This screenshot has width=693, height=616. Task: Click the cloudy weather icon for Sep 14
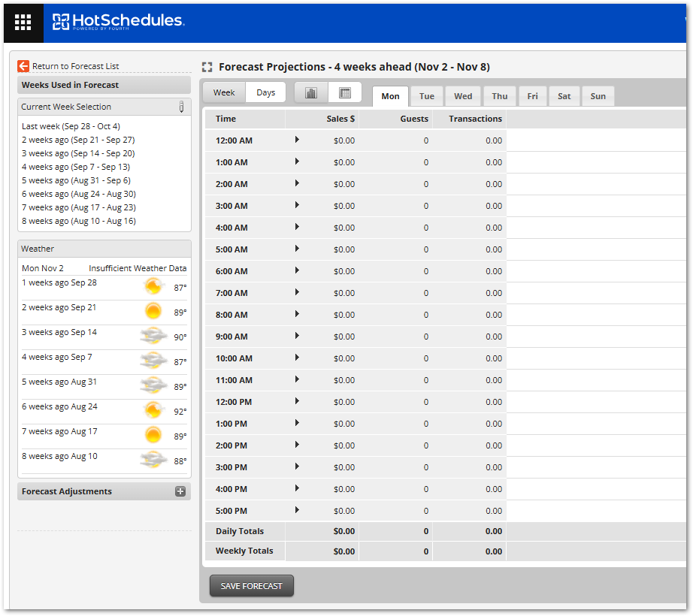click(x=153, y=336)
